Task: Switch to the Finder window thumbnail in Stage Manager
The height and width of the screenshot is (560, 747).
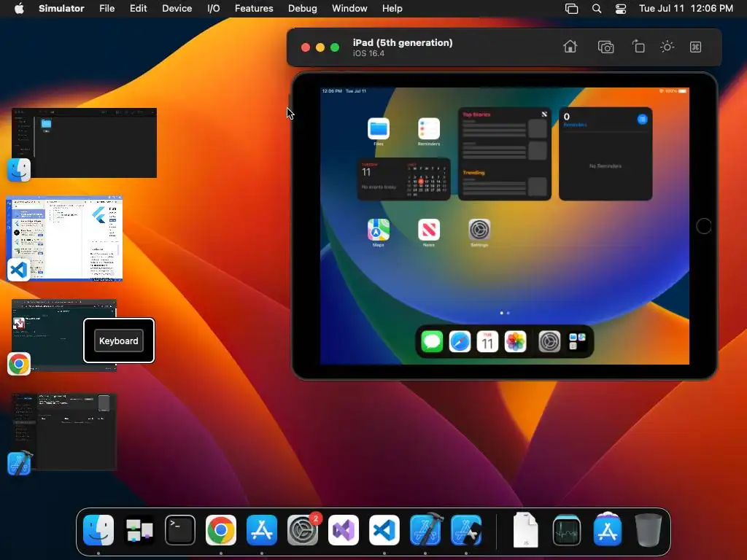Action: tap(85, 143)
